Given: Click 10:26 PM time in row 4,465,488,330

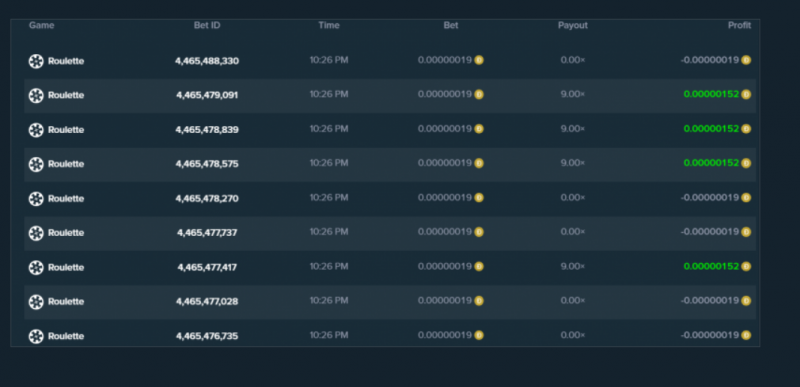Looking at the screenshot, I should tap(329, 60).
